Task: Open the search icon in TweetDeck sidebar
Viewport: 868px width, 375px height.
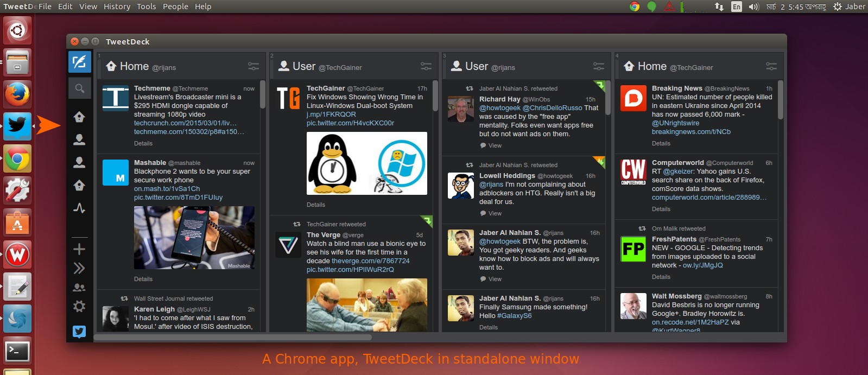Action: [x=79, y=88]
